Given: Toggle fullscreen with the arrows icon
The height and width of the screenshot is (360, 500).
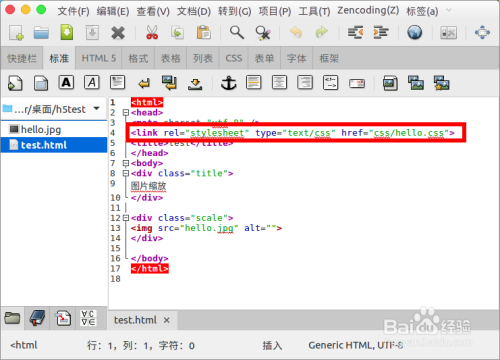Looking at the screenshot, I should pyautogui.click(x=482, y=33).
